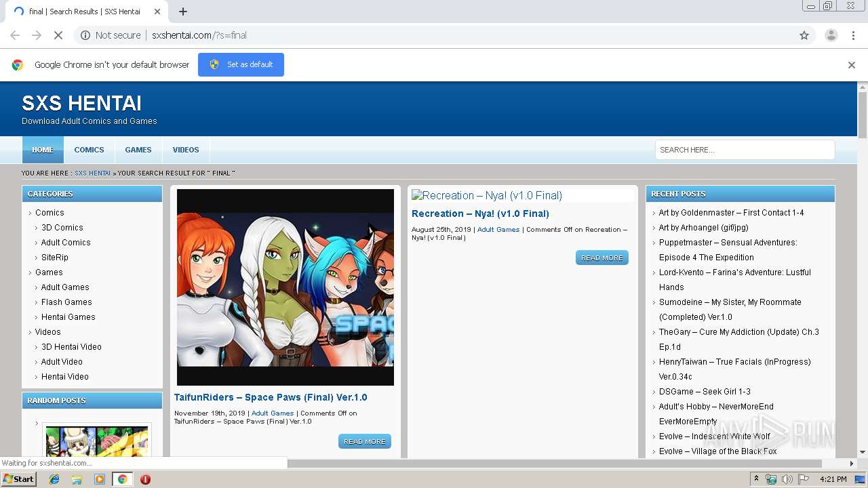The width and height of the screenshot is (868, 488).
Task: Click the SXS HENTAI site title
Action: (x=81, y=103)
